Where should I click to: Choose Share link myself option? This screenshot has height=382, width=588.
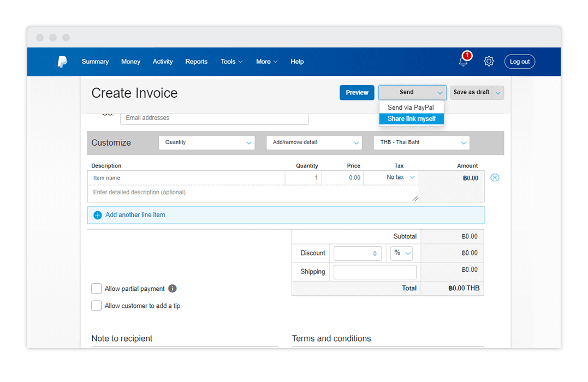coord(412,119)
